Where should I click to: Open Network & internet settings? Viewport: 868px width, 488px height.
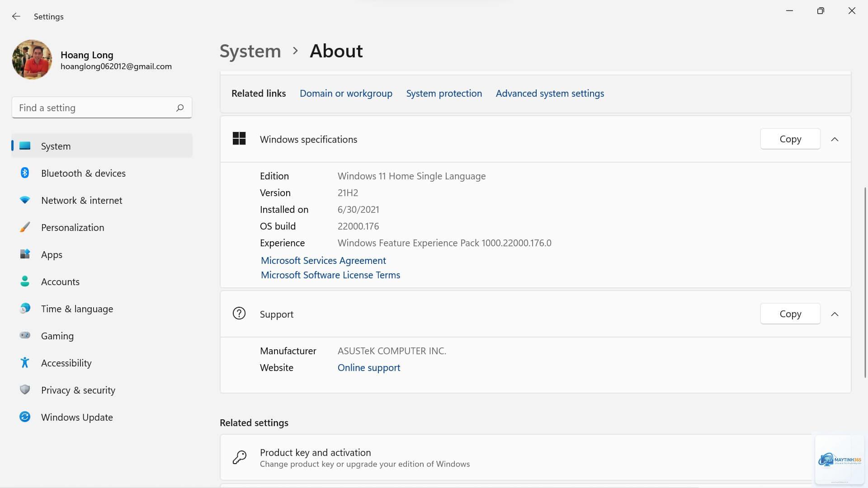tap(102, 200)
